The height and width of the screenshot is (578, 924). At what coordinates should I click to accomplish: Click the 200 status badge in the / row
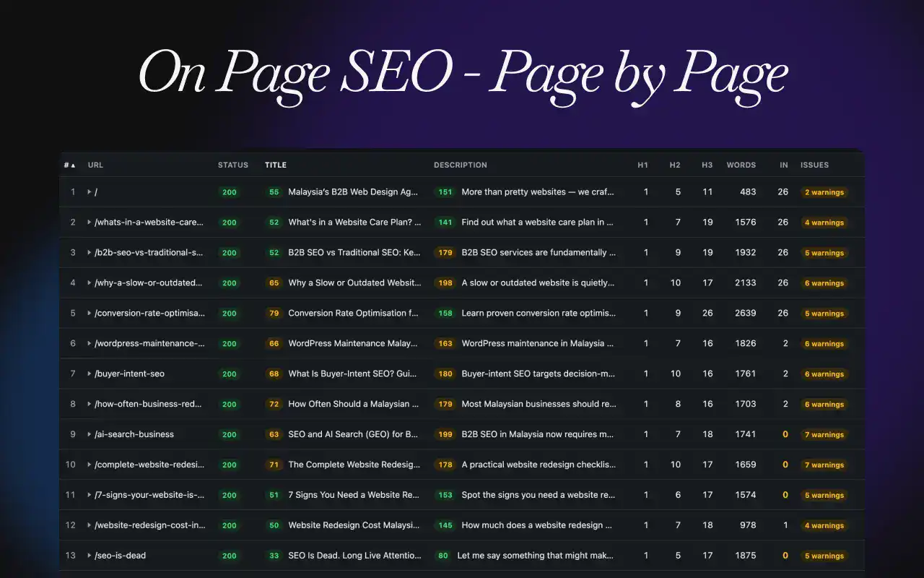tap(230, 192)
